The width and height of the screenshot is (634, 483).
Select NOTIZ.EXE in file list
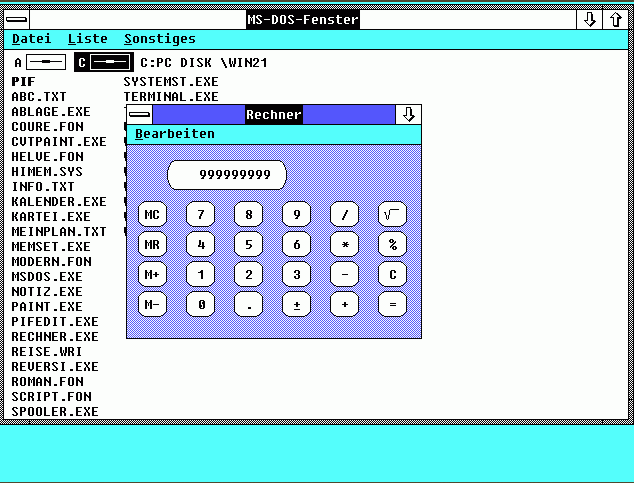(47, 291)
